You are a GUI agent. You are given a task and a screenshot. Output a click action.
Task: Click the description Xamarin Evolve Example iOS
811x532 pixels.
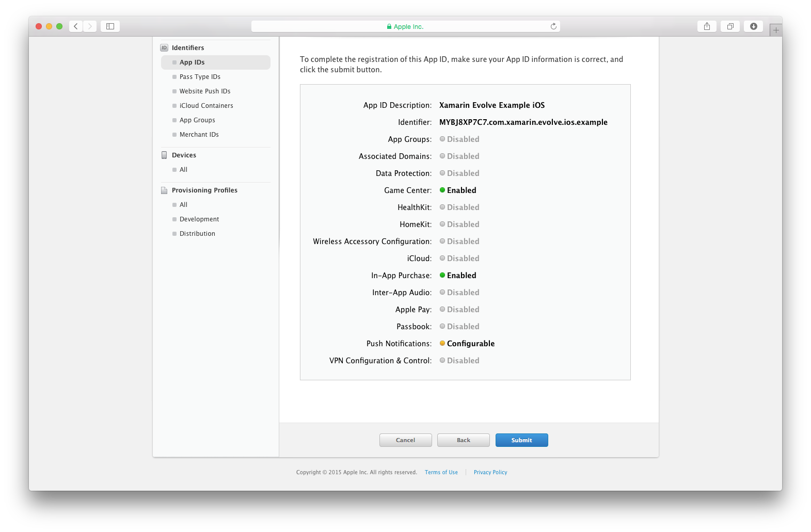[492, 105]
